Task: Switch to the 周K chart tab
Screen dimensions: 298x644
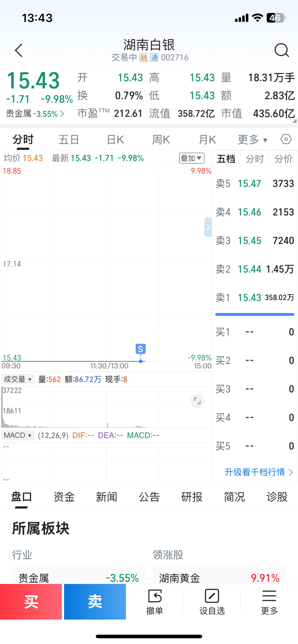Action: (x=161, y=139)
